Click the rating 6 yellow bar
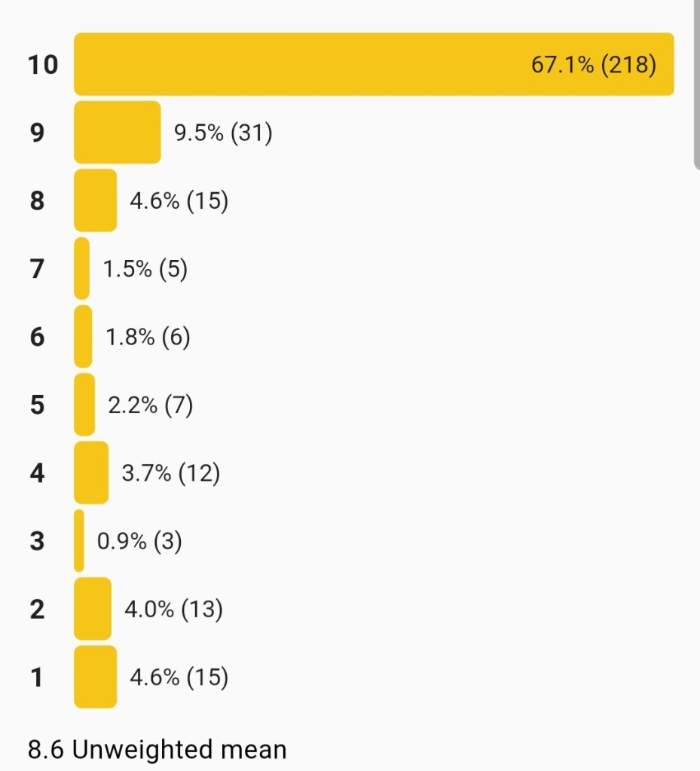This screenshot has width=700, height=771. pyautogui.click(x=83, y=336)
